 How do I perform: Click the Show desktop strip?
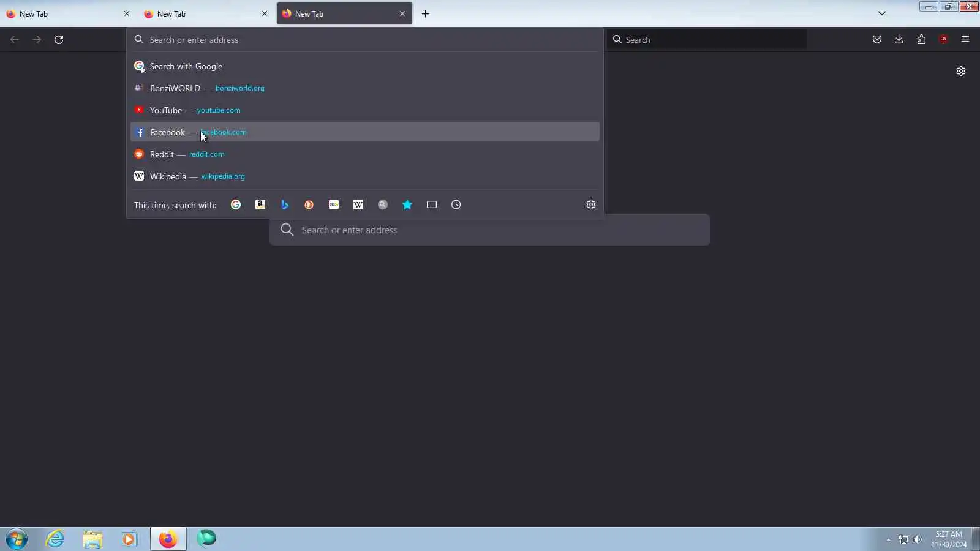click(975, 539)
